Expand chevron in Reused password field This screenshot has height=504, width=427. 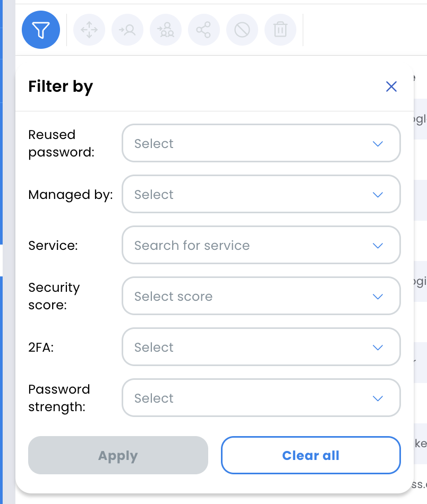coord(378,144)
